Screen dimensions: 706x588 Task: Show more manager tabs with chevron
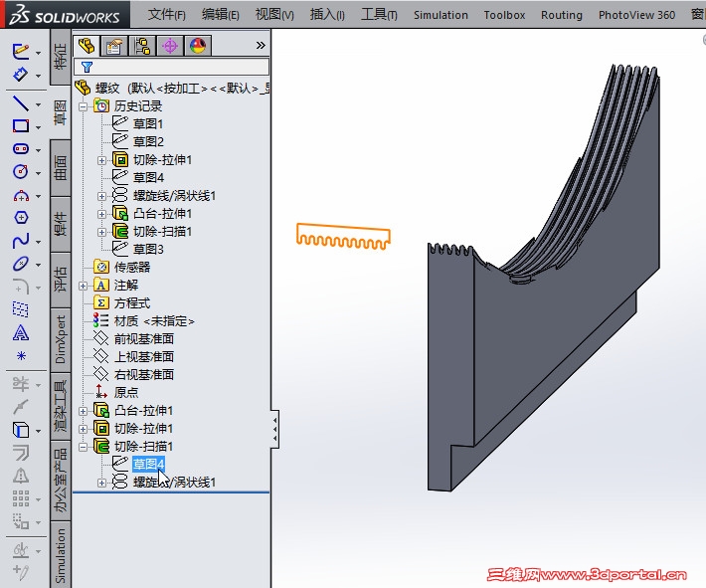point(261,45)
